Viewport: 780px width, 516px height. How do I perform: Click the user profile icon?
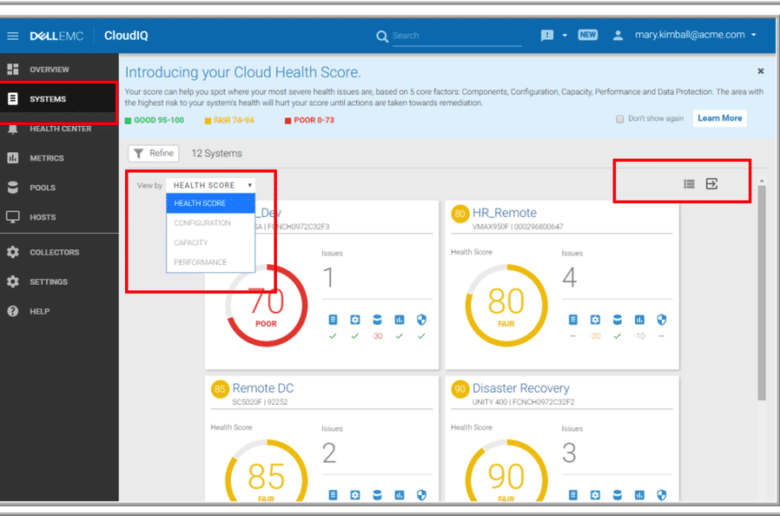[618, 35]
